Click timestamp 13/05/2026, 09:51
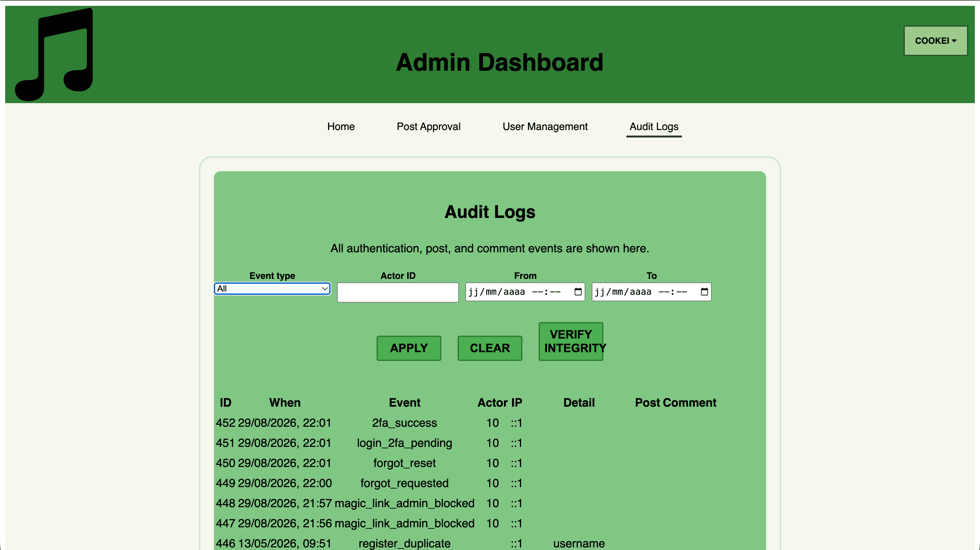 (285, 544)
